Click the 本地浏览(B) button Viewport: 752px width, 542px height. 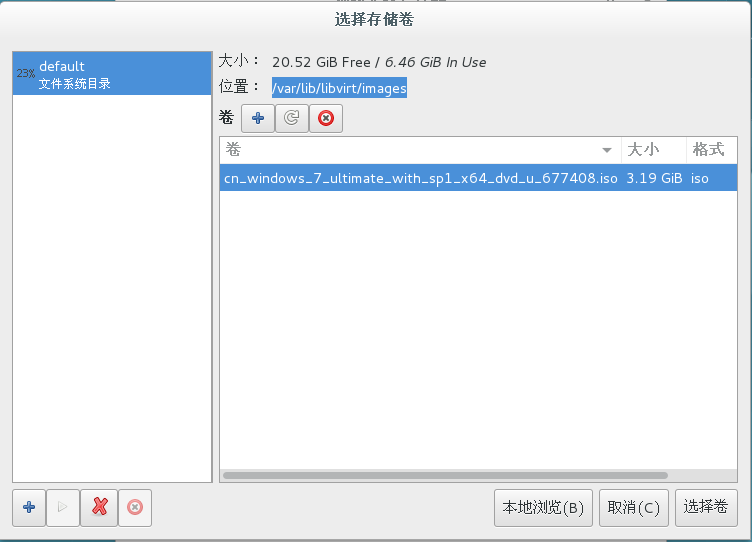tap(543, 507)
